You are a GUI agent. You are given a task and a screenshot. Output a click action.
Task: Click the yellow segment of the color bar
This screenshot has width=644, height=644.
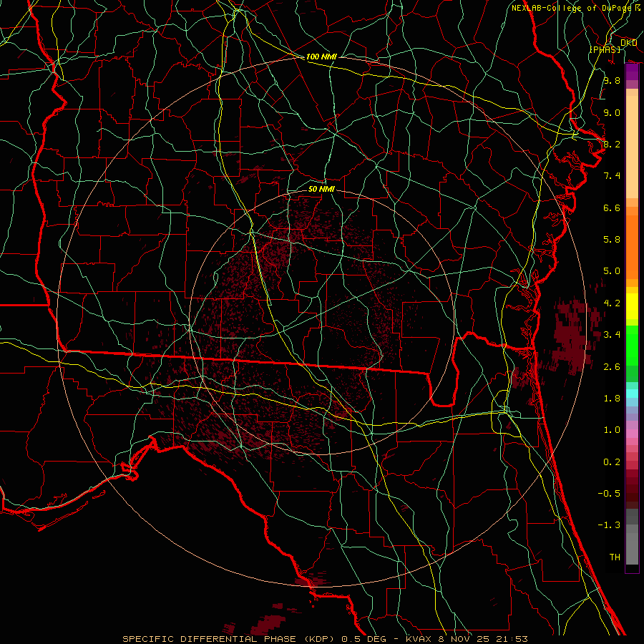(632, 306)
